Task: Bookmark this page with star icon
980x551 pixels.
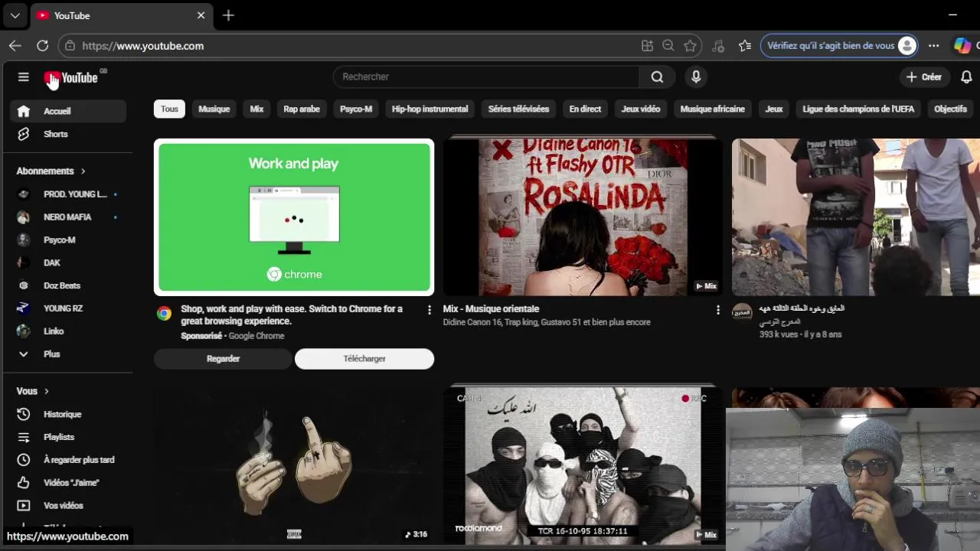Action: [x=690, y=46]
